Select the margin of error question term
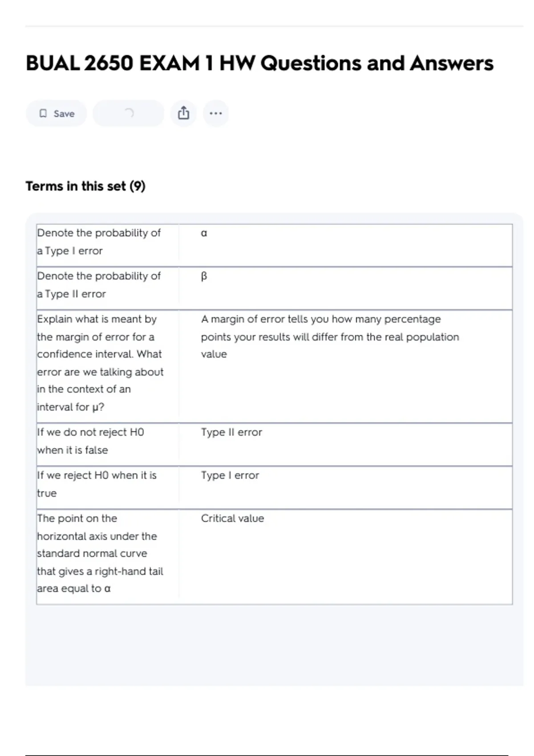Screen dimensions: 534x756 pyautogui.click(x=100, y=363)
